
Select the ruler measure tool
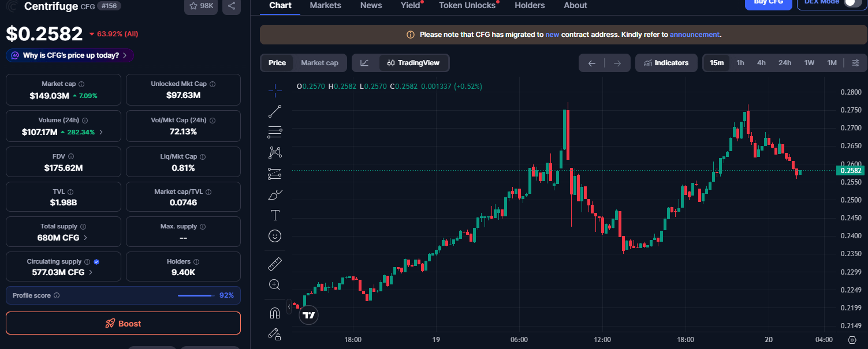(x=275, y=264)
